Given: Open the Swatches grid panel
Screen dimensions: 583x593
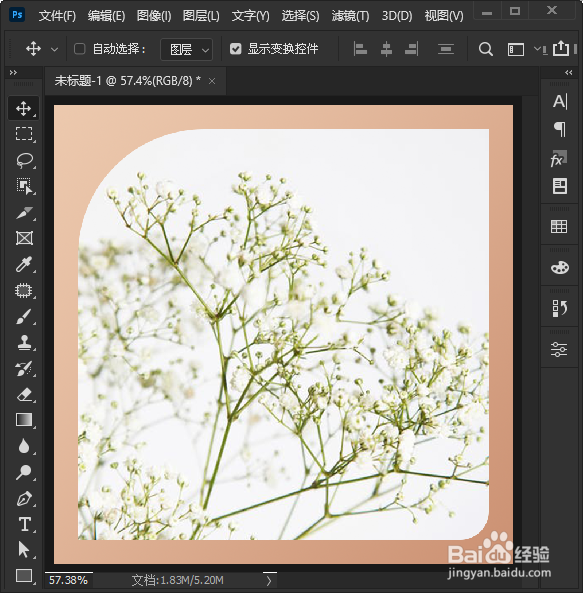Looking at the screenshot, I should tap(559, 227).
